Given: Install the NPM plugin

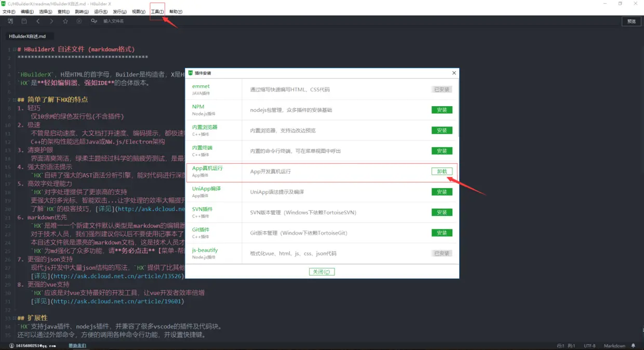Looking at the screenshot, I should click(441, 110).
